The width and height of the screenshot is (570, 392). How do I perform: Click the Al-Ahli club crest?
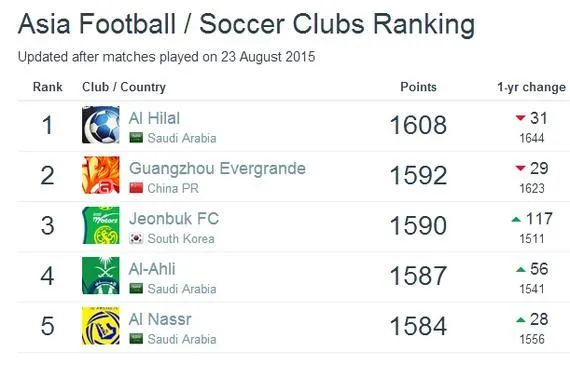click(101, 275)
